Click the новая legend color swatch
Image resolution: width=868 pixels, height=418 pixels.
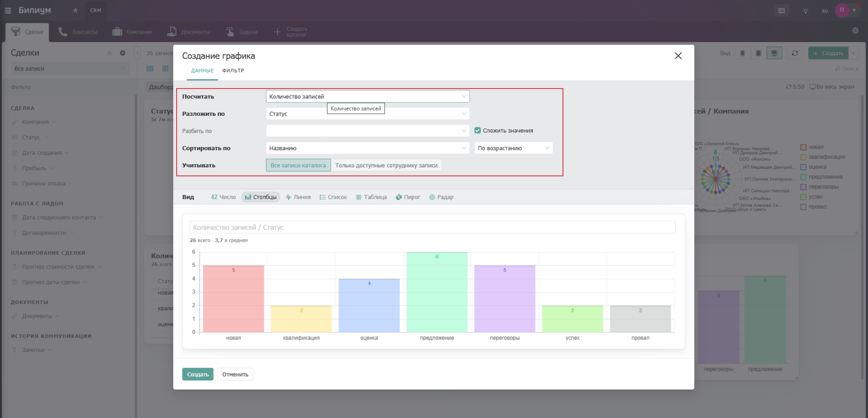803,147
